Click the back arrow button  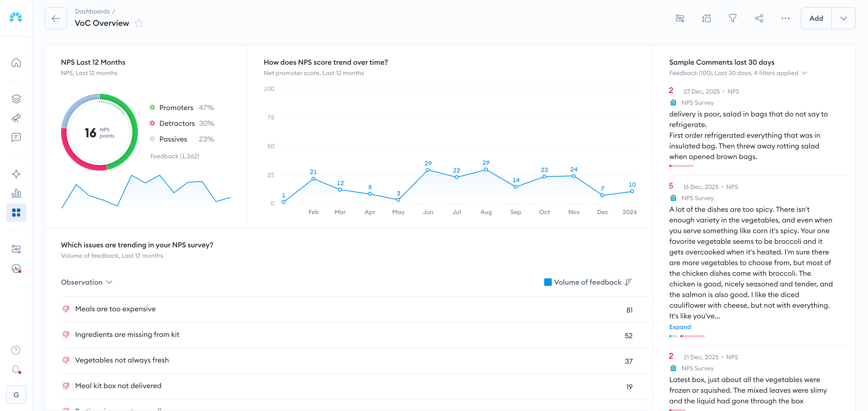[56, 18]
